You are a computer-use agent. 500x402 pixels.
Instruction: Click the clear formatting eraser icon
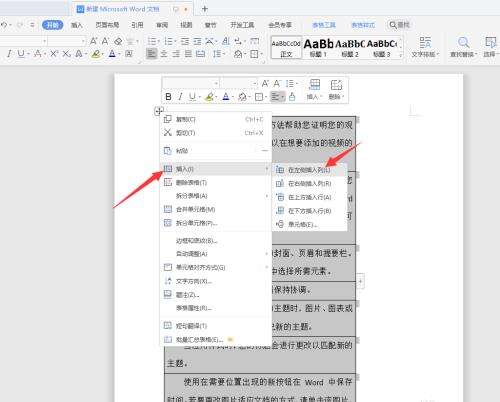coord(118,41)
